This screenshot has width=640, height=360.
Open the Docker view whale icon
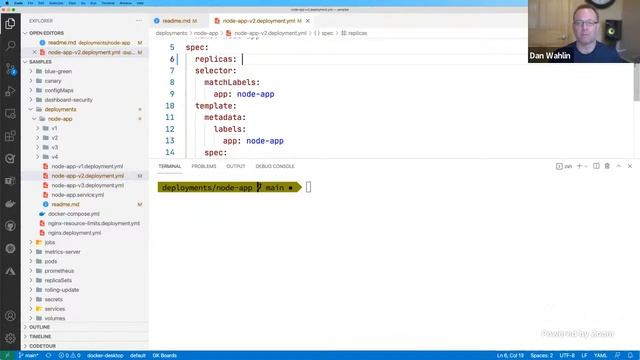10,203
